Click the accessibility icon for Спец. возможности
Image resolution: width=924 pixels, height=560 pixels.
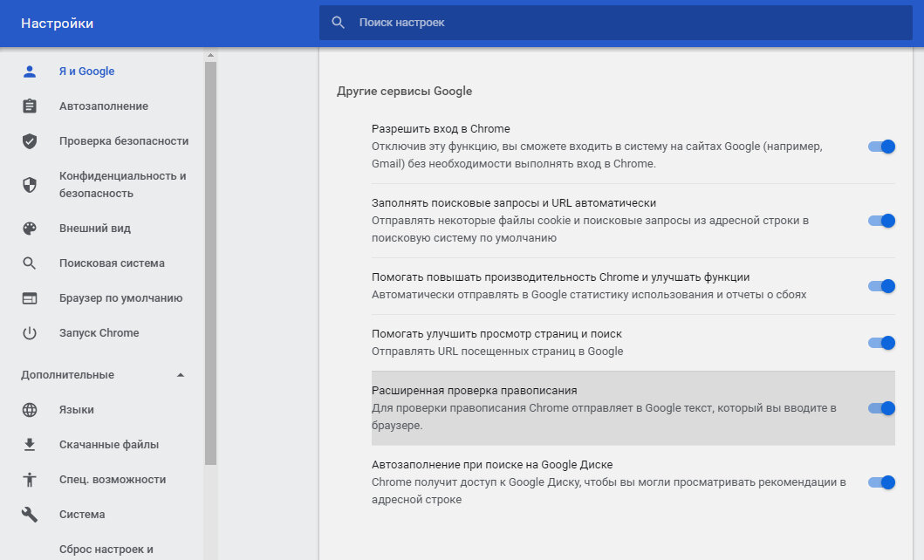click(x=30, y=480)
